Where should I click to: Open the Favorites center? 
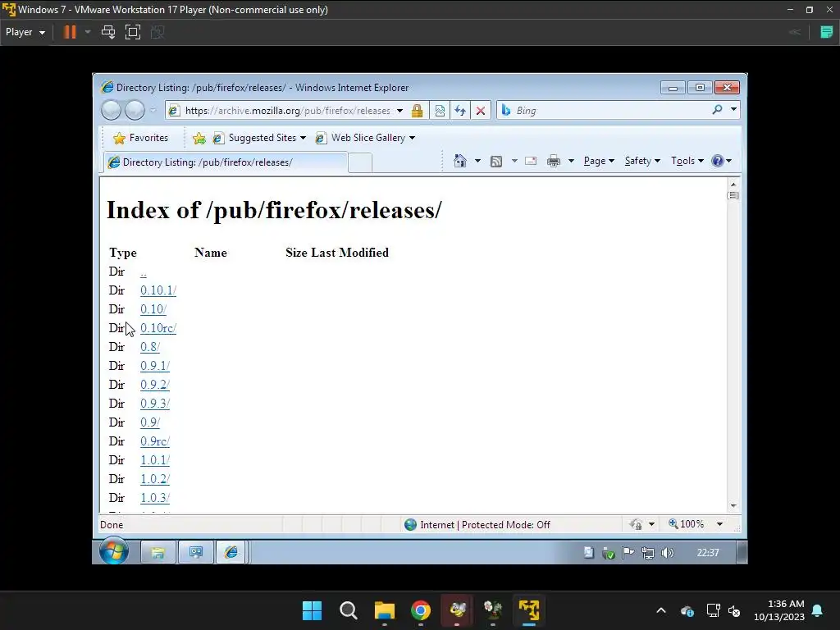click(x=140, y=138)
